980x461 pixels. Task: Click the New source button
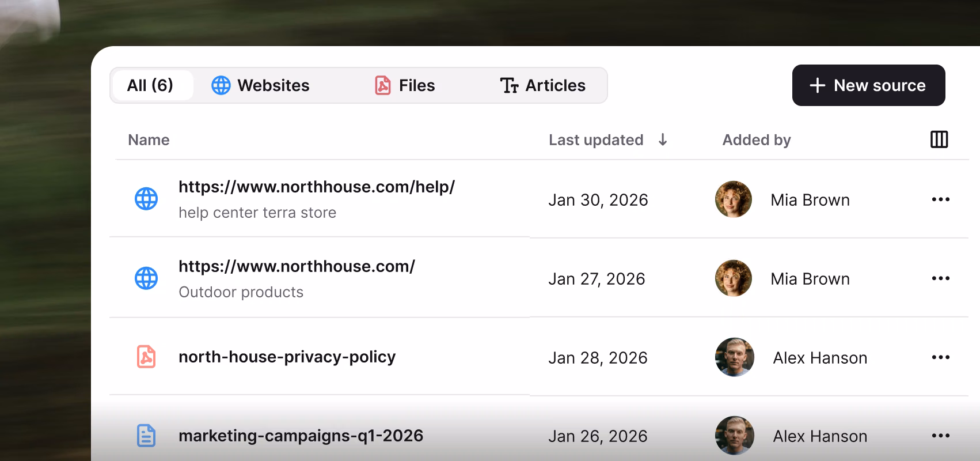coord(868,85)
